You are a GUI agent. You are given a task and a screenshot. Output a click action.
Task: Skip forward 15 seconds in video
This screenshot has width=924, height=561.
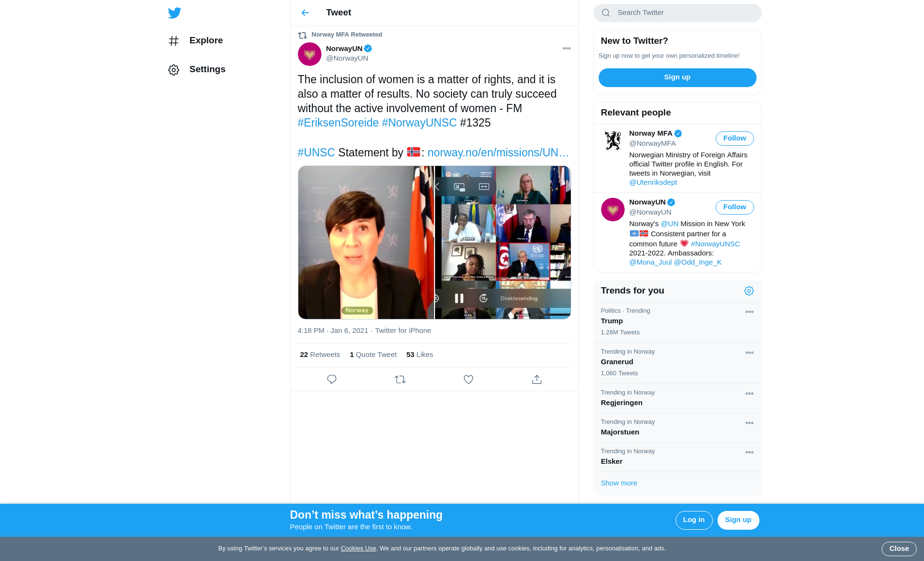484,299
